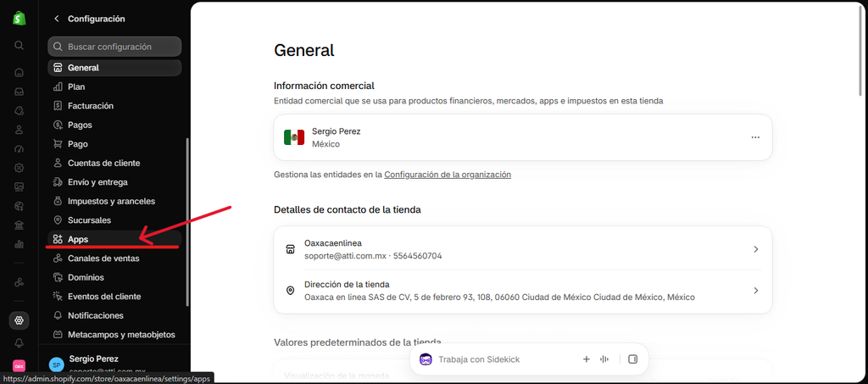Click the General page heading
This screenshot has height=384, width=868.
[304, 50]
